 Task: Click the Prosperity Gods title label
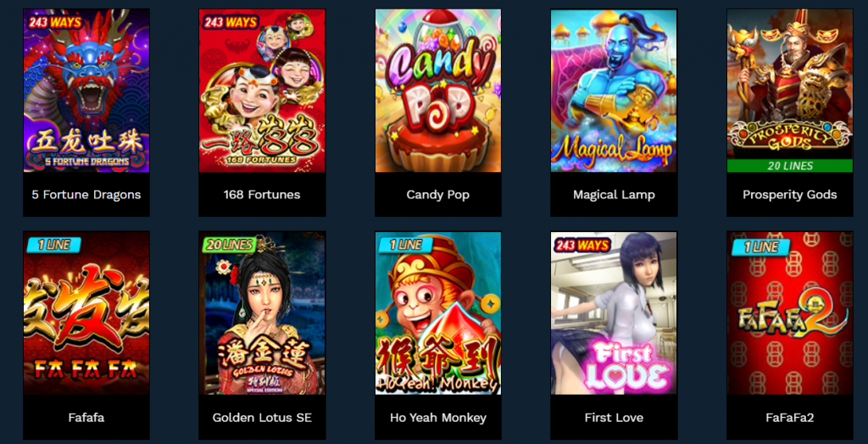coord(790,195)
